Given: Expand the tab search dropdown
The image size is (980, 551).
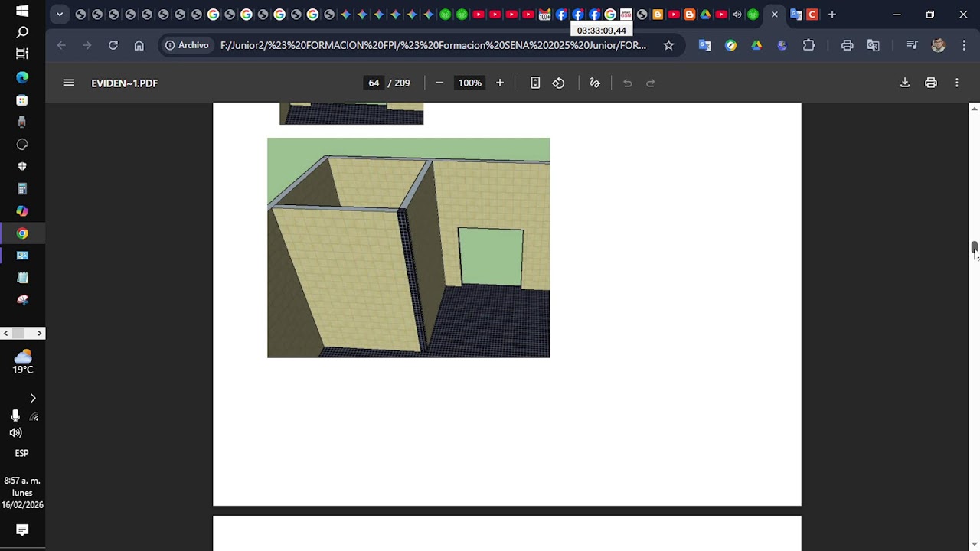Looking at the screenshot, I should point(60,15).
